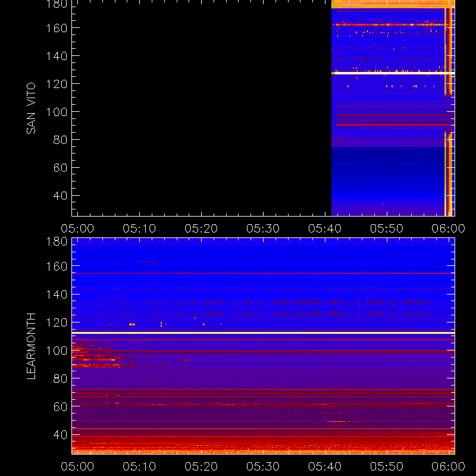Pick the 80 label on LEARMONTH frequency axis
The height and width of the screenshot is (476, 476).
click(60, 378)
